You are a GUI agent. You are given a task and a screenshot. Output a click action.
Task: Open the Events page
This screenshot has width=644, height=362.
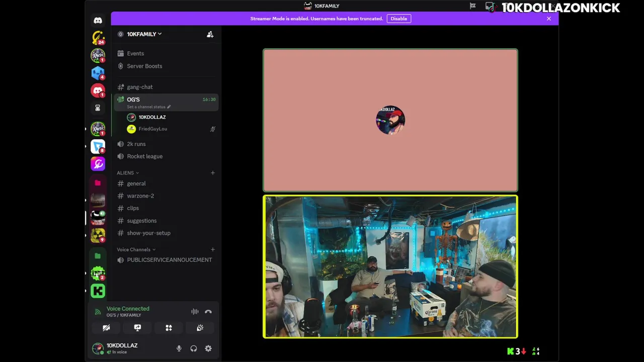click(x=166, y=53)
